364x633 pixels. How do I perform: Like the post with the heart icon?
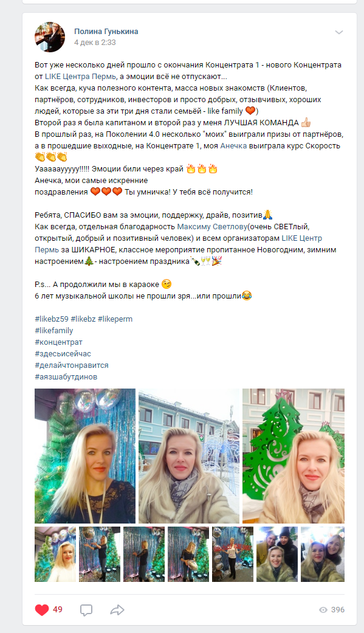coord(41,609)
